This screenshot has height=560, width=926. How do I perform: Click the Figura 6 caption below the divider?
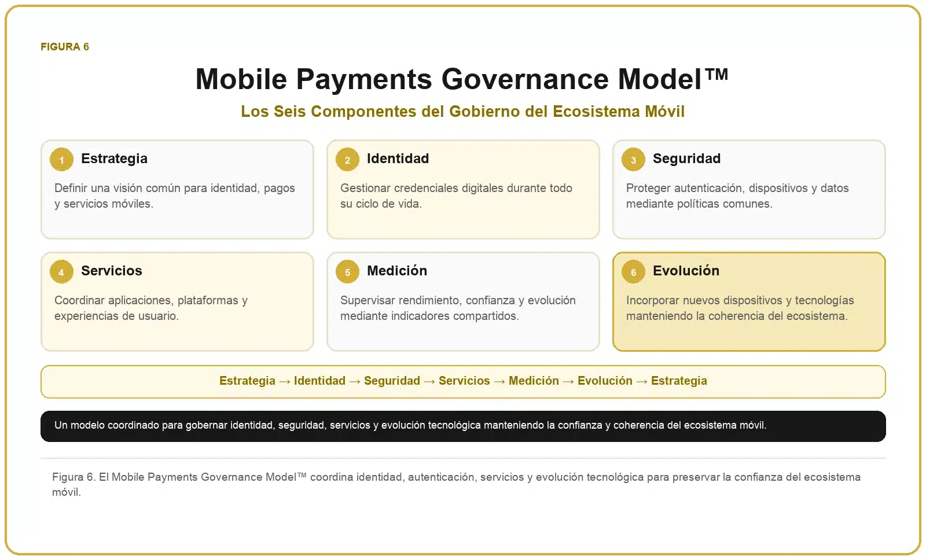point(456,484)
